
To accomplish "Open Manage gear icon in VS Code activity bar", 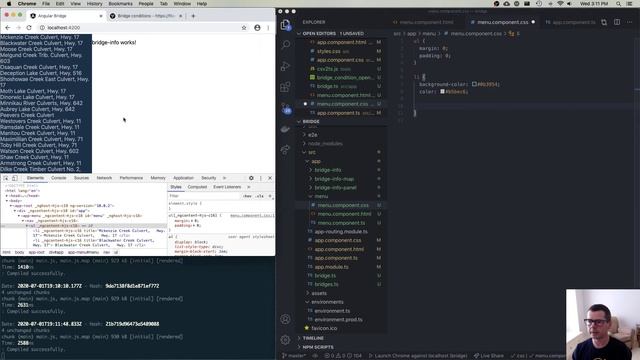I will [286, 339].
